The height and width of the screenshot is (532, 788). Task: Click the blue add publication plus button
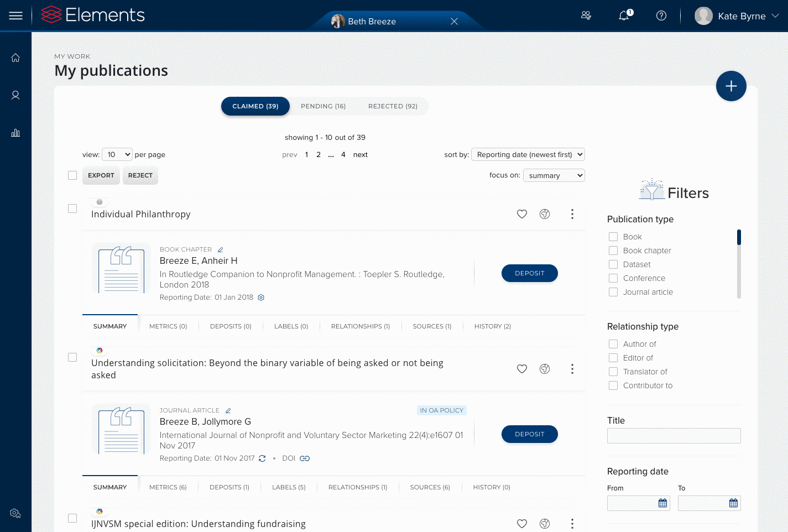(730, 86)
